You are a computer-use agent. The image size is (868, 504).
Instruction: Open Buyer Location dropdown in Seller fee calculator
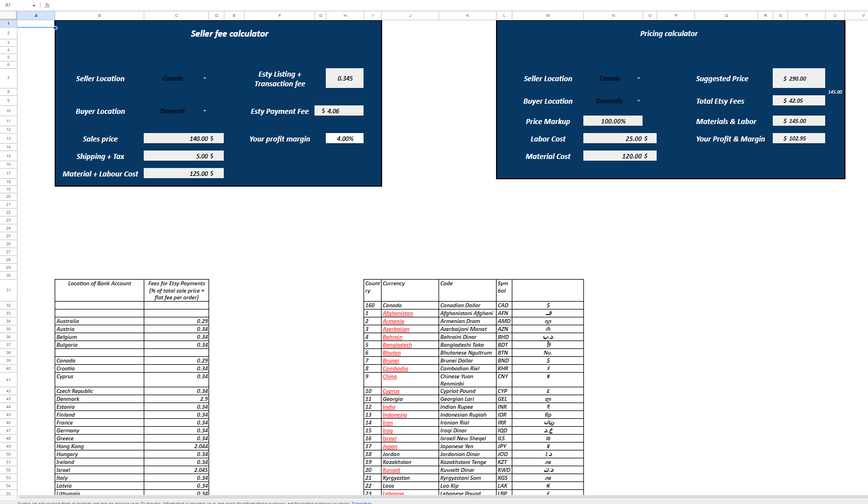coord(205,111)
